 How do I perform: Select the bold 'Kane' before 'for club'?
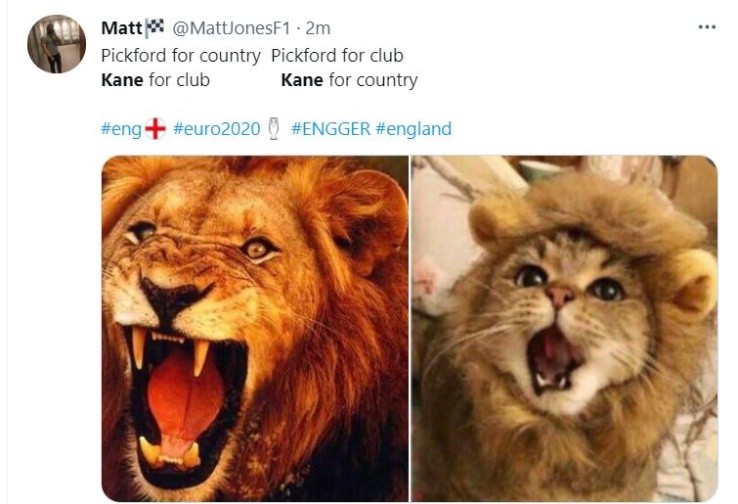pos(122,80)
